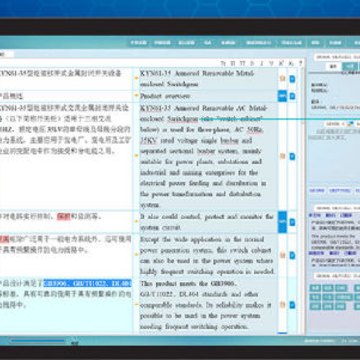Click the 'KYN61-35 Armored Removable Metal-enclosed Switchgear' title translation
The height and width of the screenshot is (360, 360).
(197, 79)
